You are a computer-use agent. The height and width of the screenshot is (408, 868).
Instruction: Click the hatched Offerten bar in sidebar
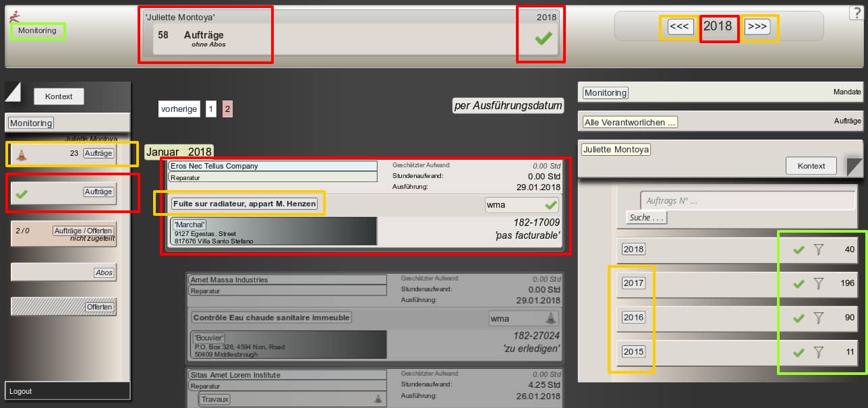[x=63, y=307]
